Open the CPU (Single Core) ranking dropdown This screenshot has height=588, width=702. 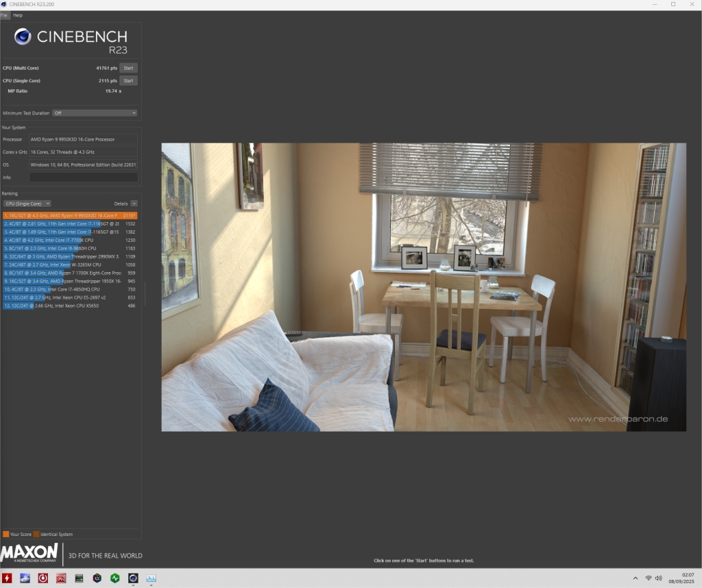[x=27, y=204]
